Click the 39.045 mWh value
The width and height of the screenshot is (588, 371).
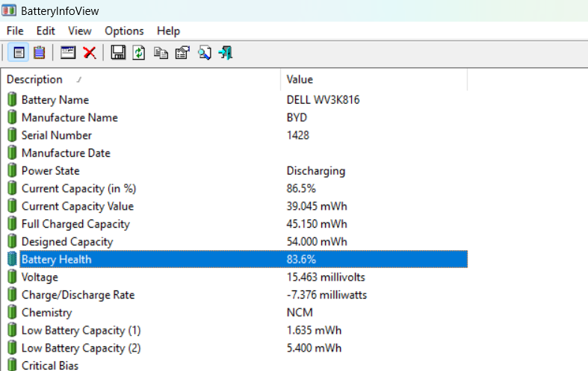(317, 206)
